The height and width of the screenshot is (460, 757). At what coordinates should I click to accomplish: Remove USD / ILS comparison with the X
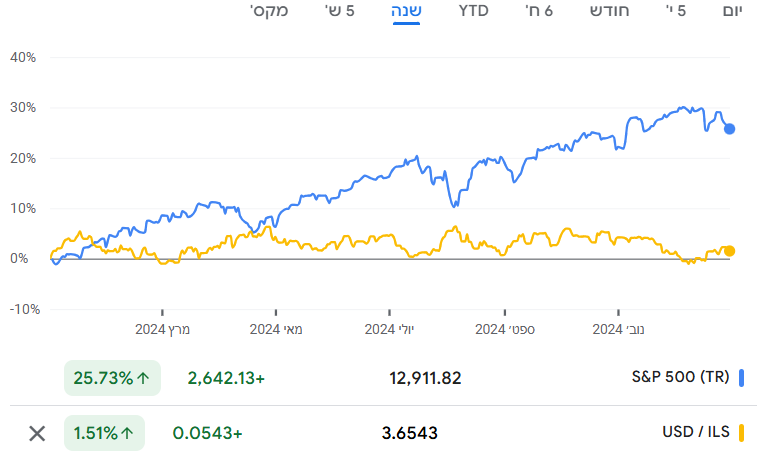(x=37, y=433)
